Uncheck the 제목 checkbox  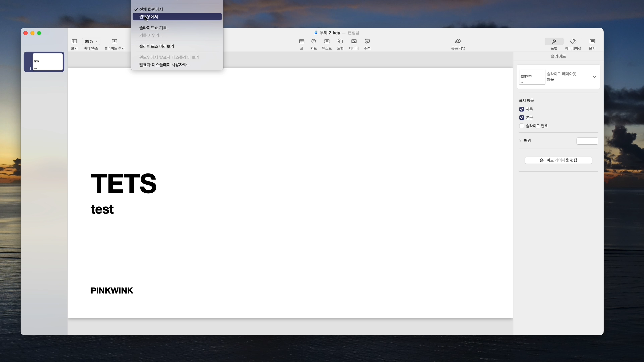(522, 109)
